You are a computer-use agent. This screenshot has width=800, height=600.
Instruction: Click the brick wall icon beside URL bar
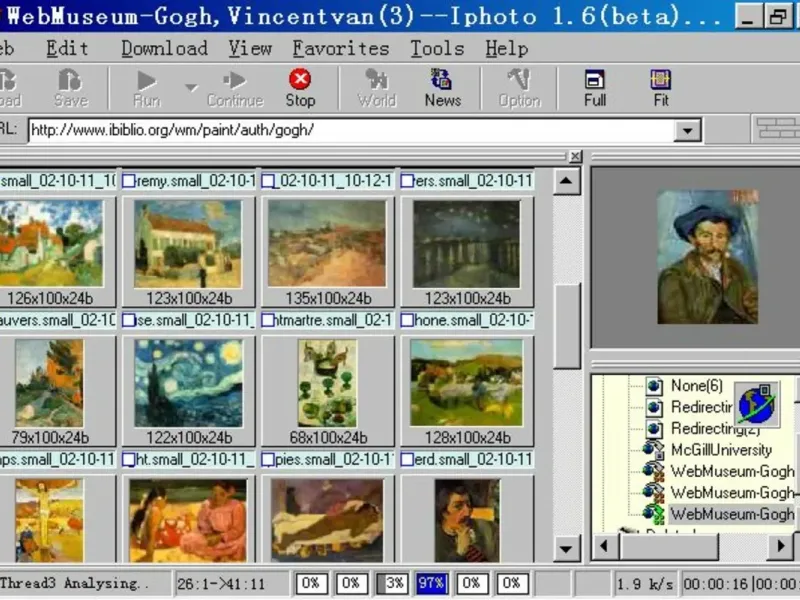(x=777, y=129)
